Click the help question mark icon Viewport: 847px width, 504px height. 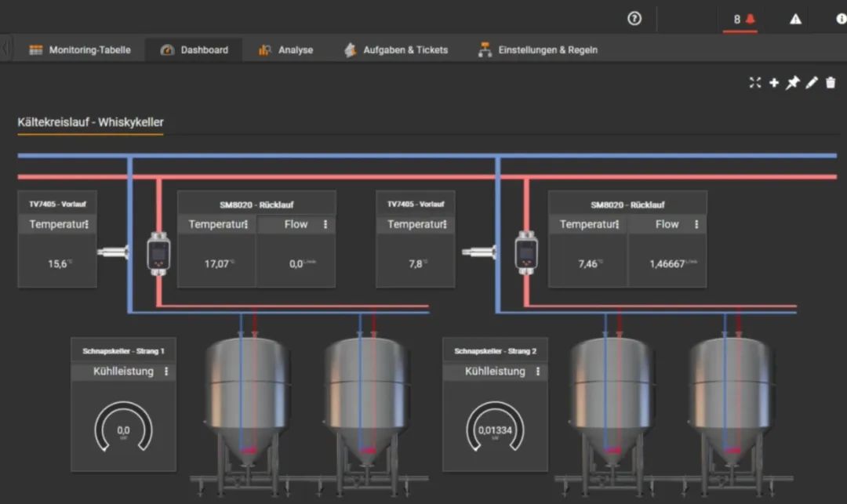(x=634, y=19)
